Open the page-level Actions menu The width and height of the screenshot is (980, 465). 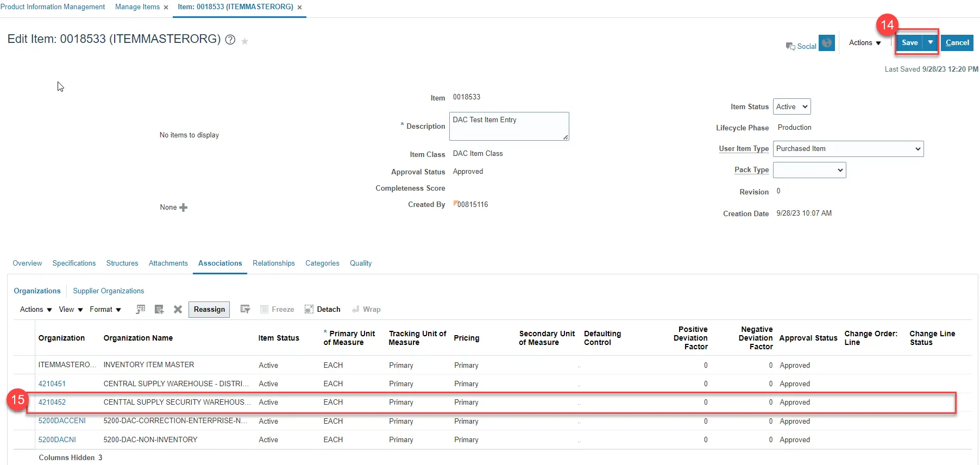865,43
